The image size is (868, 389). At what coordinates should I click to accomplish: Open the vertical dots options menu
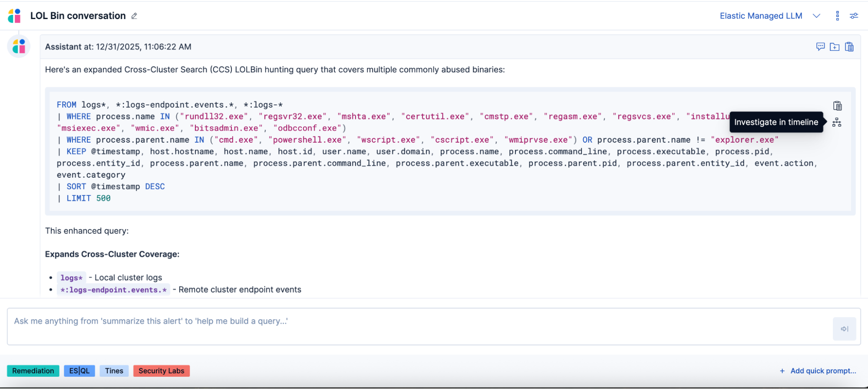pyautogui.click(x=838, y=16)
